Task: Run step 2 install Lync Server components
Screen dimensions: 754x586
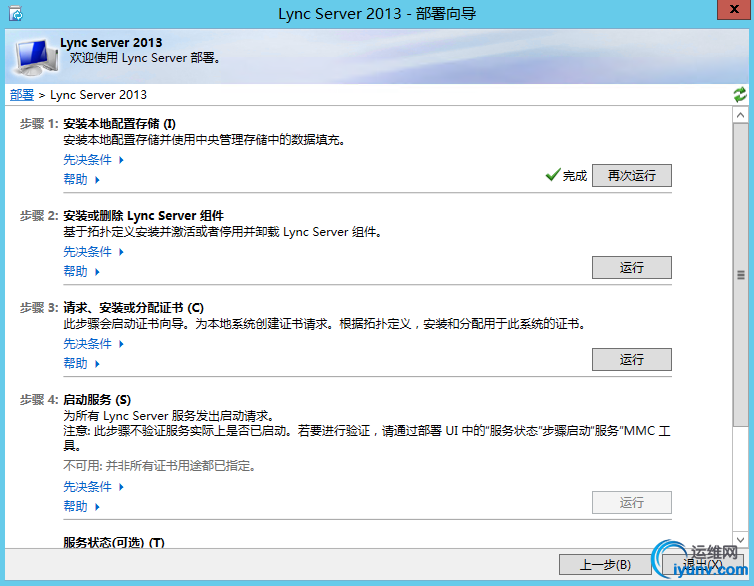Action: (631, 267)
